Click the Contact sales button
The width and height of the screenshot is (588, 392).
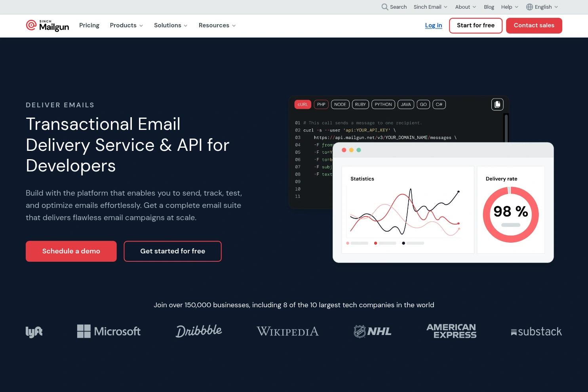click(x=534, y=25)
